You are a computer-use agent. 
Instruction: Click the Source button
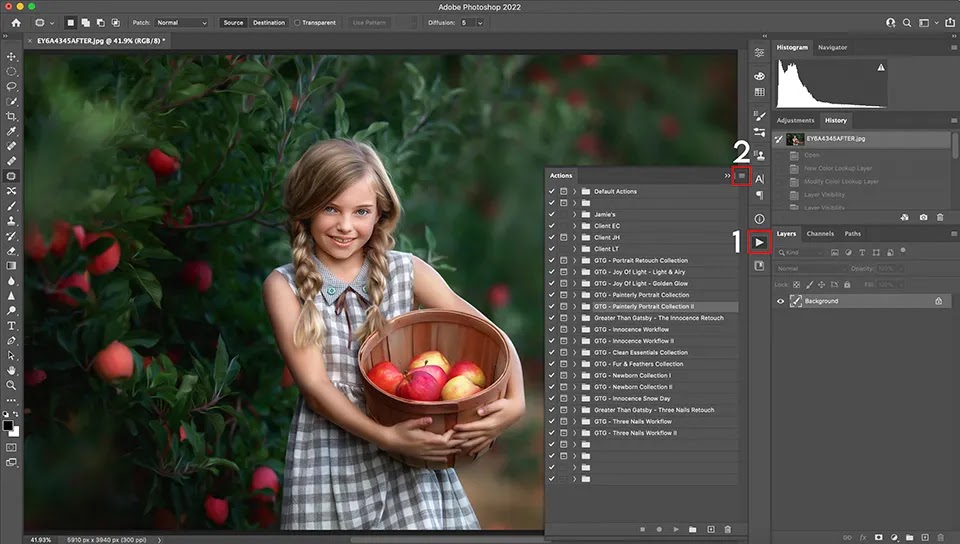coord(233,23)
